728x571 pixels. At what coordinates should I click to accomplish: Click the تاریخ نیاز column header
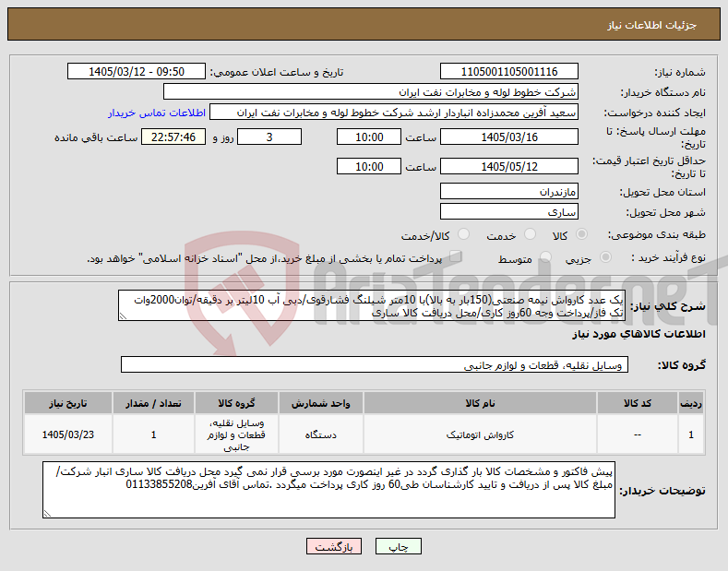click(x=67, y=403)
